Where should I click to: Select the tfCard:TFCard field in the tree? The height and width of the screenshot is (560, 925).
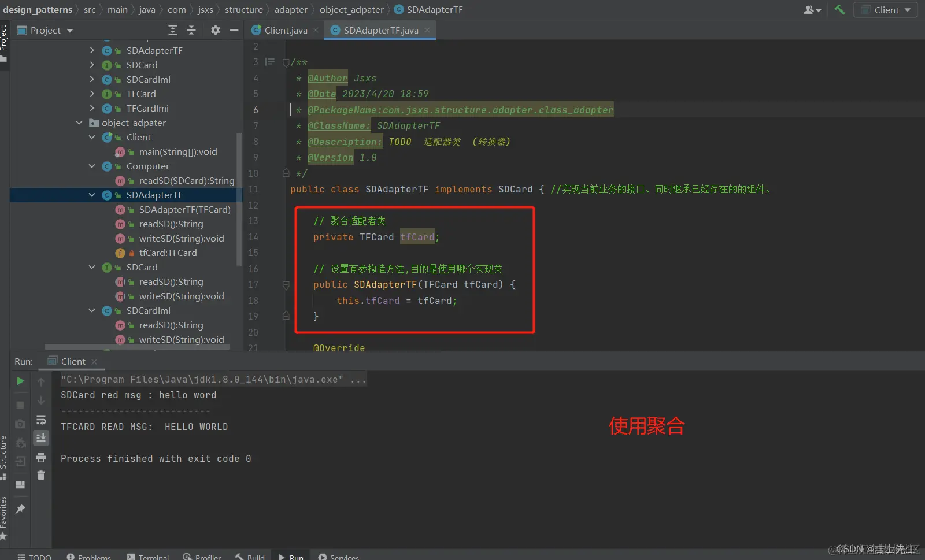pyautogui.click(x=168, y=253)
